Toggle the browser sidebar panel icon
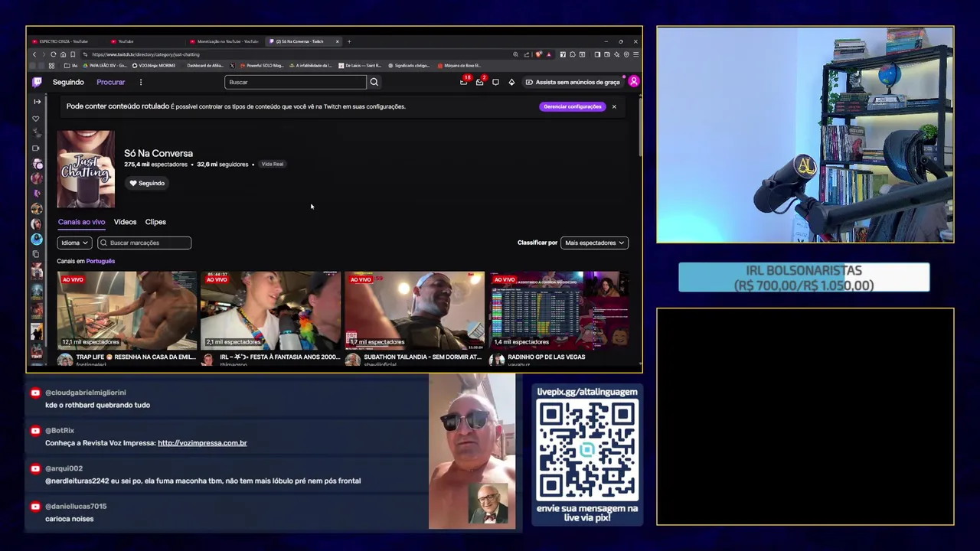 pyautogui.click(x=597, y=54)
